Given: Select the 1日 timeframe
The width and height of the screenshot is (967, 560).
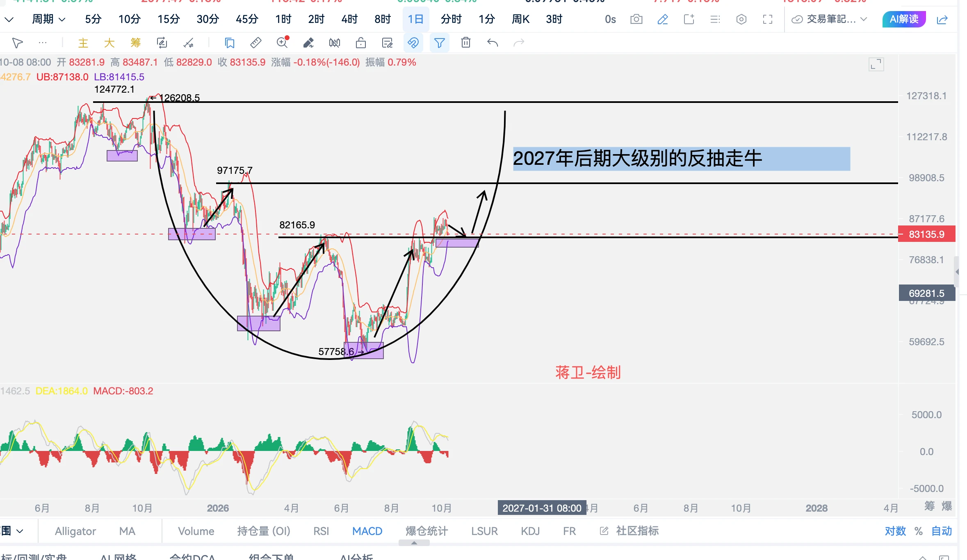Looking at the screenshot, I should [415, 19].
